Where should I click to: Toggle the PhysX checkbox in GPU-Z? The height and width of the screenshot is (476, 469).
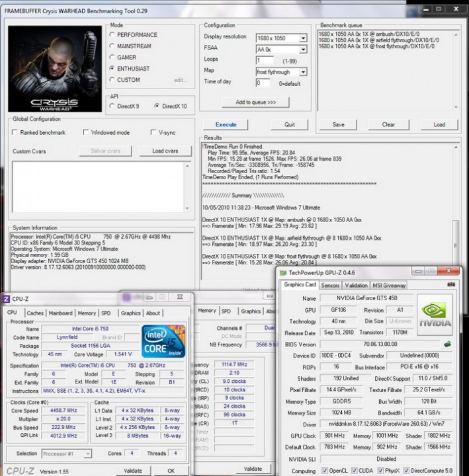pos(380,470)
